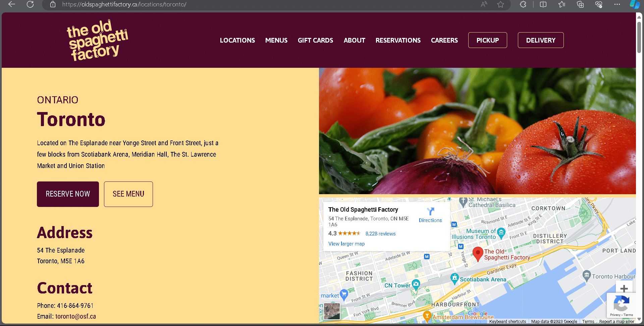Reload the page with refresh icon

(30, 4)
